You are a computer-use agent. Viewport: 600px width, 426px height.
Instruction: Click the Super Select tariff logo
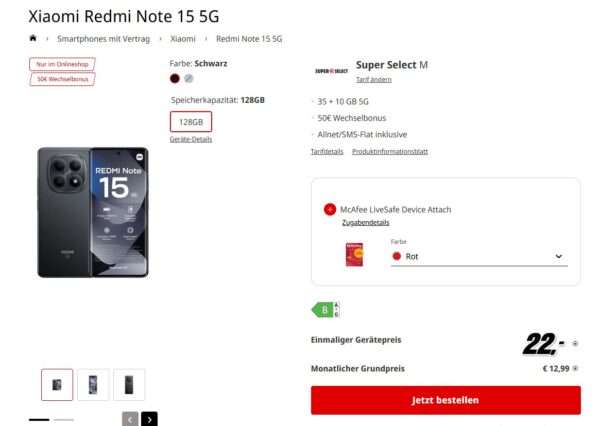click(330, 70)
